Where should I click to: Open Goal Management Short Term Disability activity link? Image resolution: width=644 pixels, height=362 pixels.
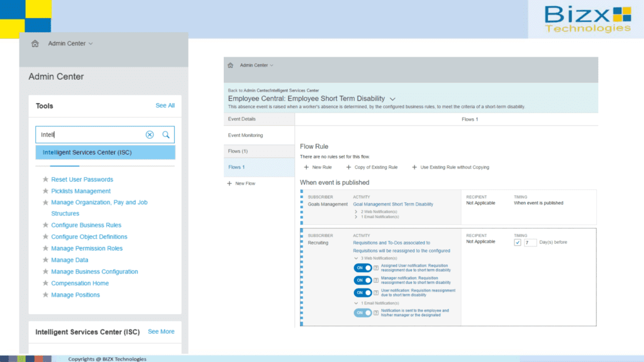point(393,204)
